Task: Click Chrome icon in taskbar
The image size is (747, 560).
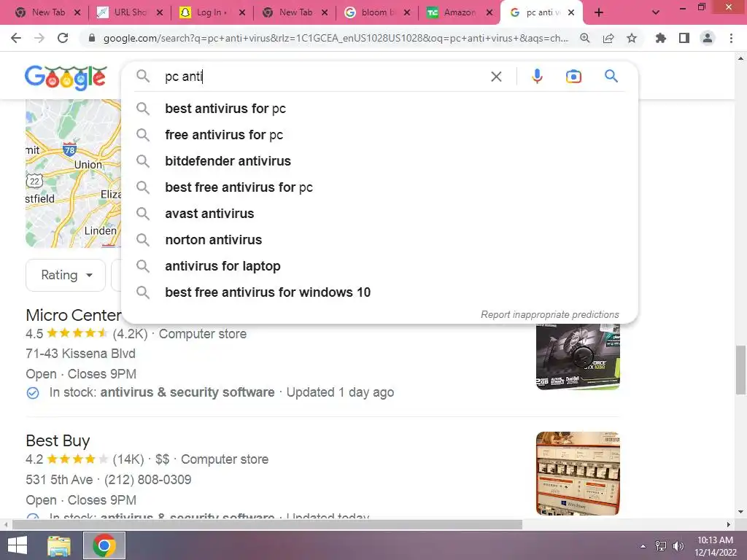Action: (x=104, y=545)
